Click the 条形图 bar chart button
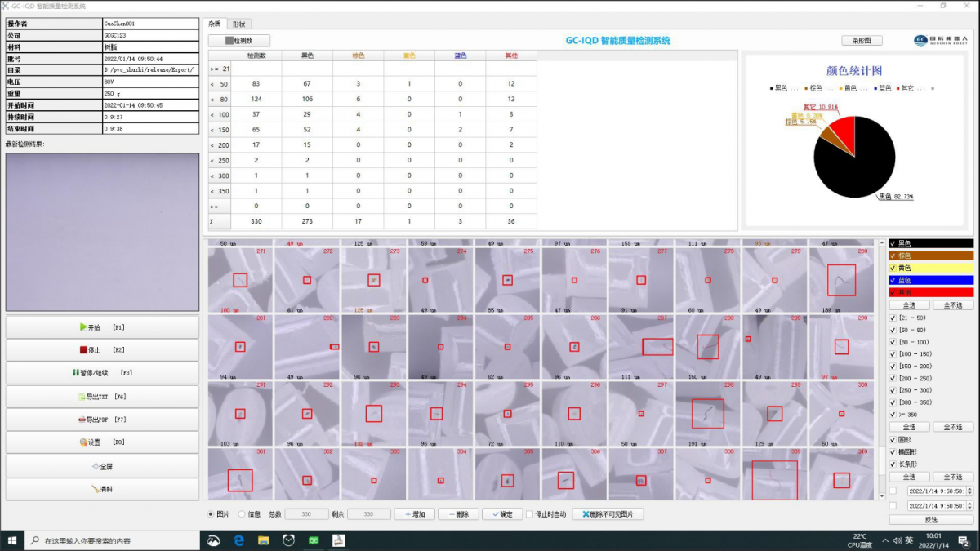 click(862, 40)
